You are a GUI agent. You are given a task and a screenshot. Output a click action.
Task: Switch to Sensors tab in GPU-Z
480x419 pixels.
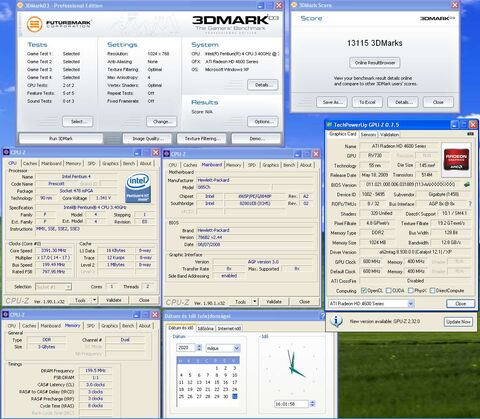(x=368, y=134)
